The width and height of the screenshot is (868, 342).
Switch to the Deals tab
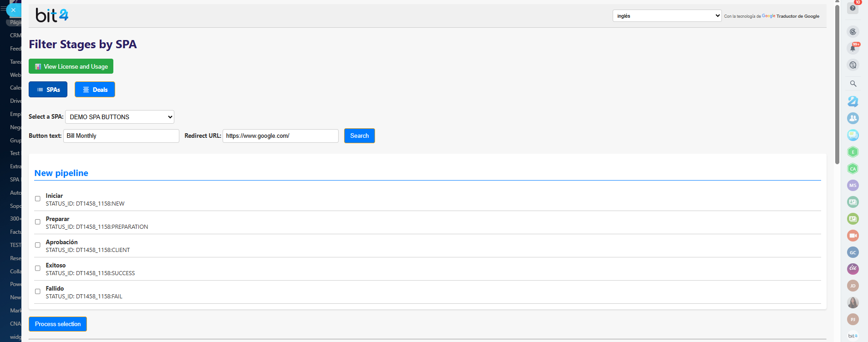point(95,90)
